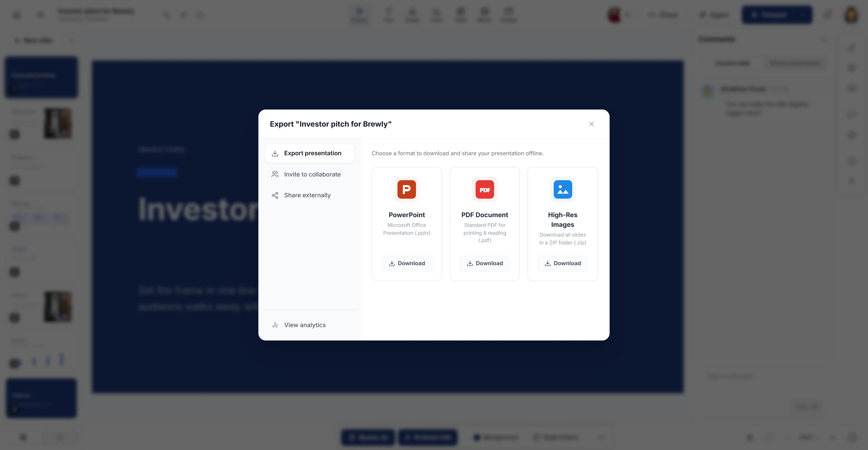Click the "Choose a format to download" instruction text
Image resolution: width=868 pixels, height=450 pixels.
click(457, 153)
